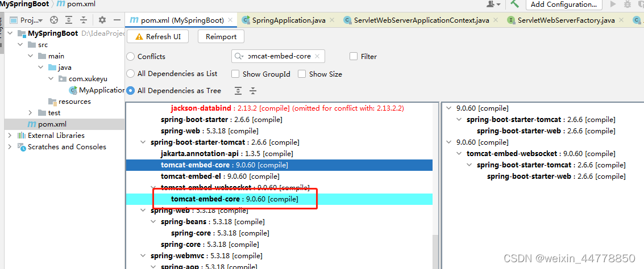644x269 pixels.
Task: Expand all in Project panel toolbar
Action: [x=69, y=20]
